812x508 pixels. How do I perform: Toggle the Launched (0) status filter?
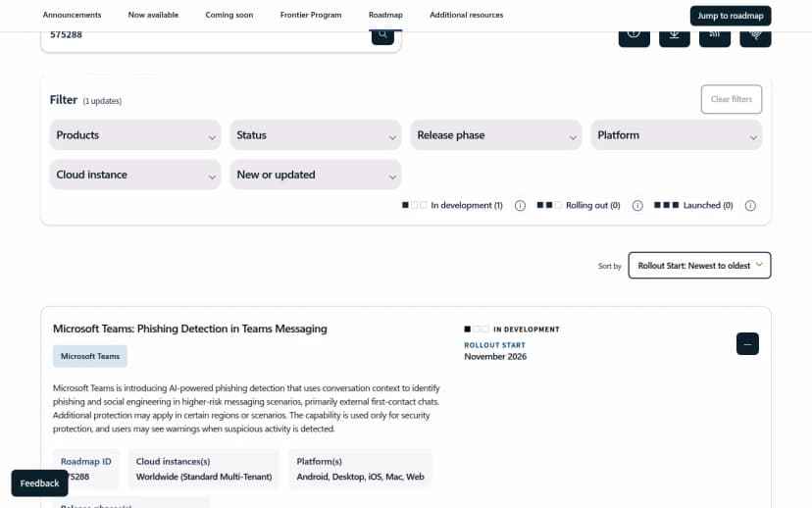pos(693,206)
